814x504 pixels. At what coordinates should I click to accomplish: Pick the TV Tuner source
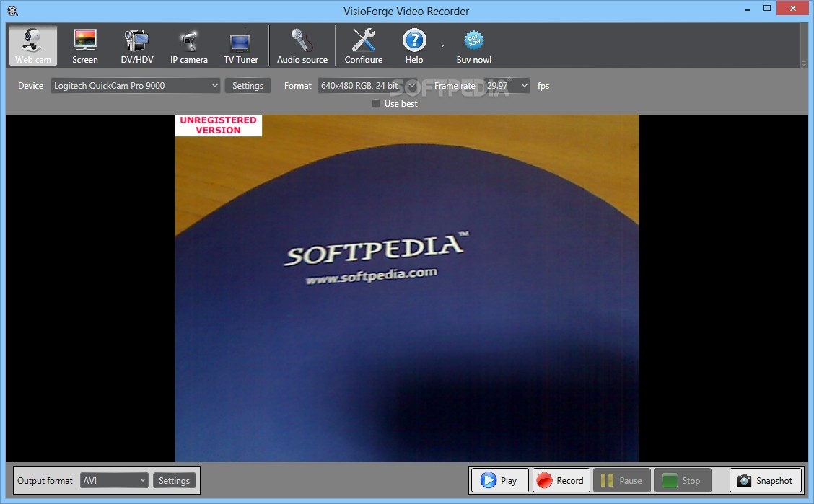tap(241, 45)
